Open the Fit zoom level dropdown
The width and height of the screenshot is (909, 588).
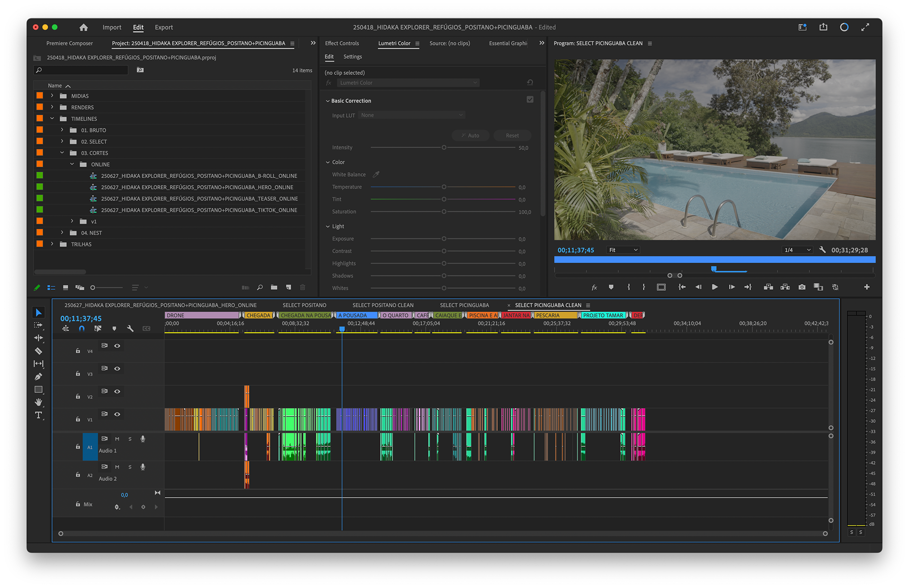coord(623,250)
